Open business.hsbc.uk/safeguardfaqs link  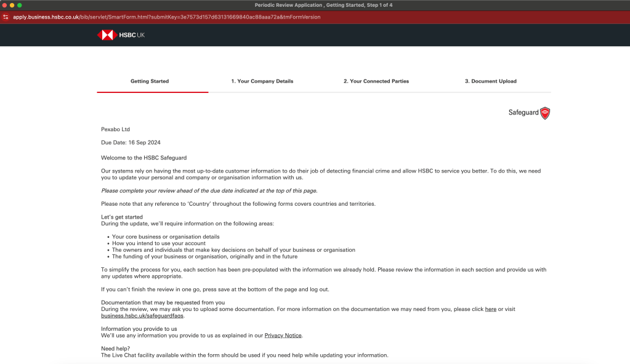pos(142,316)
